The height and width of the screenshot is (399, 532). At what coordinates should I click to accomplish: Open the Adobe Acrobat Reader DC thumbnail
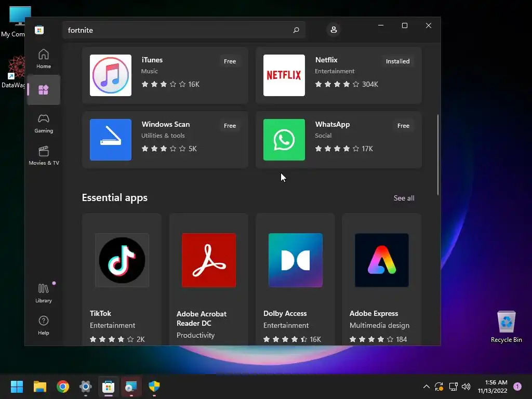pos(209,260)
